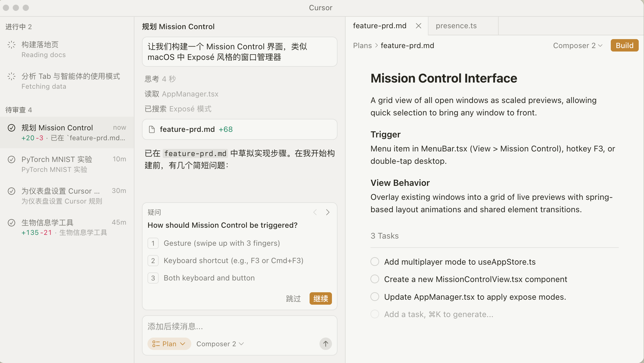
Task: Click the check circle icon for 为仪表盘设置 Cursor
Action: pos(11,191)
